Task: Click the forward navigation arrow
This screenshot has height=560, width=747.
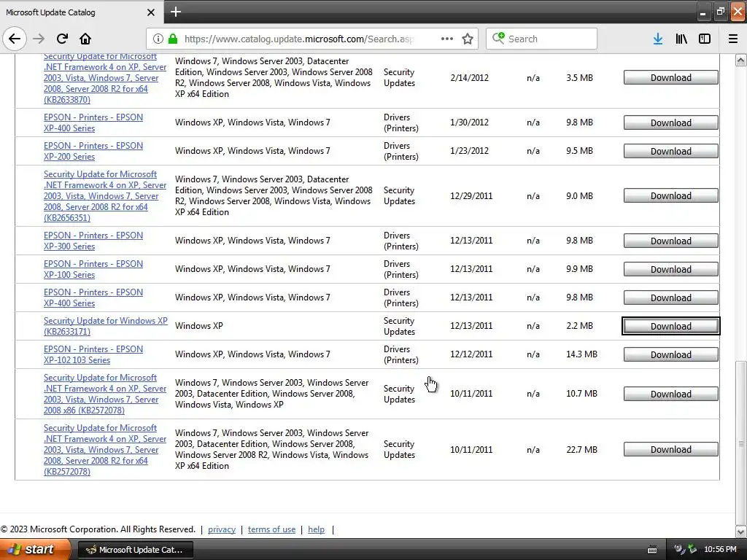Action: tap(39, 39)
